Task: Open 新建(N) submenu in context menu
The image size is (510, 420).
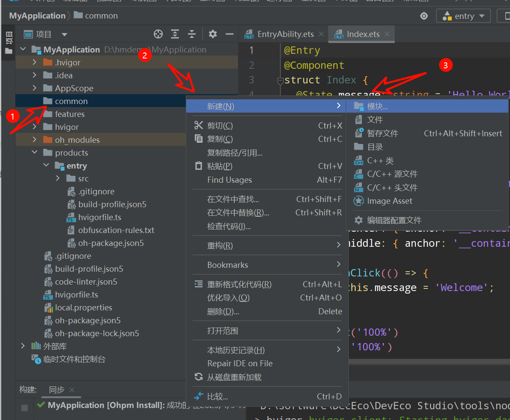Action: pos(266,106)
